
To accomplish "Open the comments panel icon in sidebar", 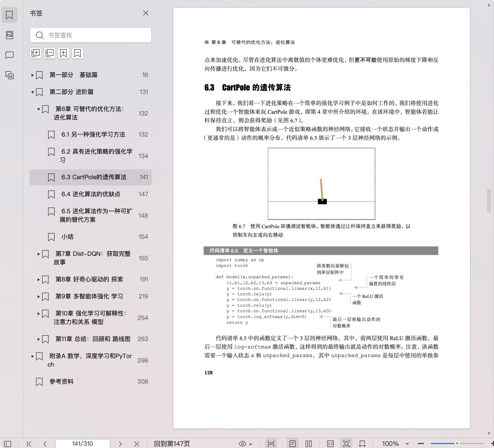I will (x=9, y=55).
